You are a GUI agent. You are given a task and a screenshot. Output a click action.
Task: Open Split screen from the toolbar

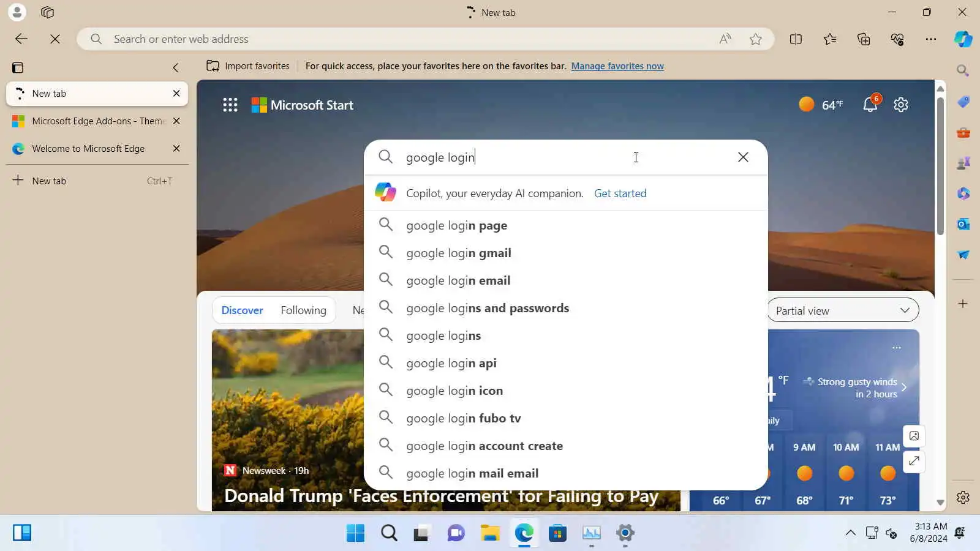click(x=796, y=39)
